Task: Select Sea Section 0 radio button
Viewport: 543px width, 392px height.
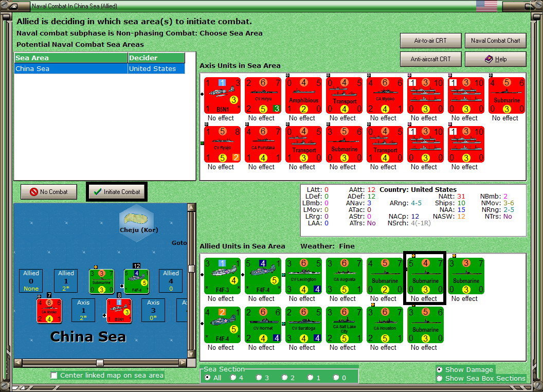Action: click(336, 378)
